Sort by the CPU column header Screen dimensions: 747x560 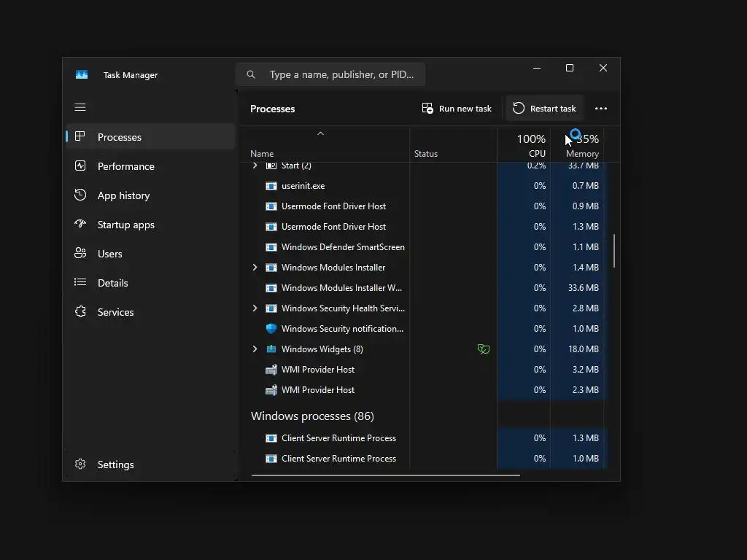(x=524, y=145)
